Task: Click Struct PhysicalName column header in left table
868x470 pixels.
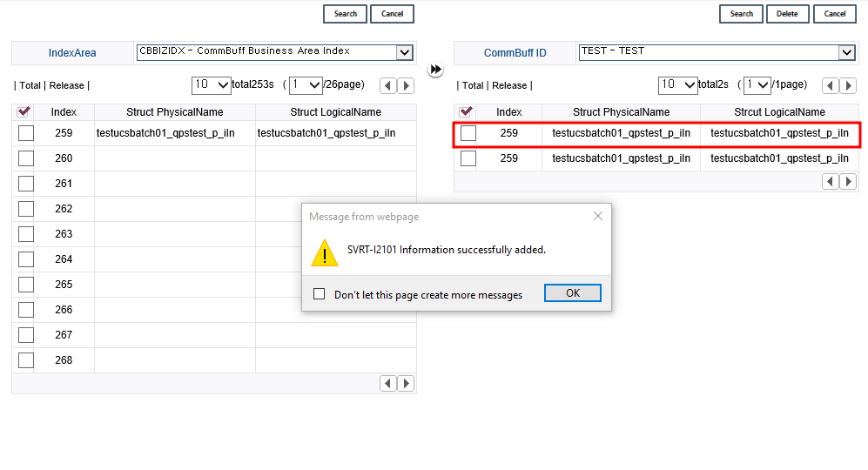Action: (x=174, y=112)
